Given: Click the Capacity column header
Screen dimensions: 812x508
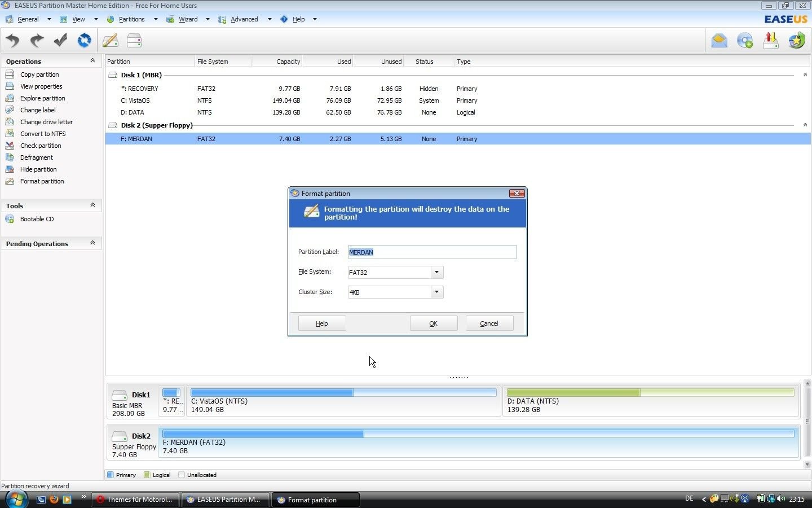Looking at the screenshot, I should 277,62.
